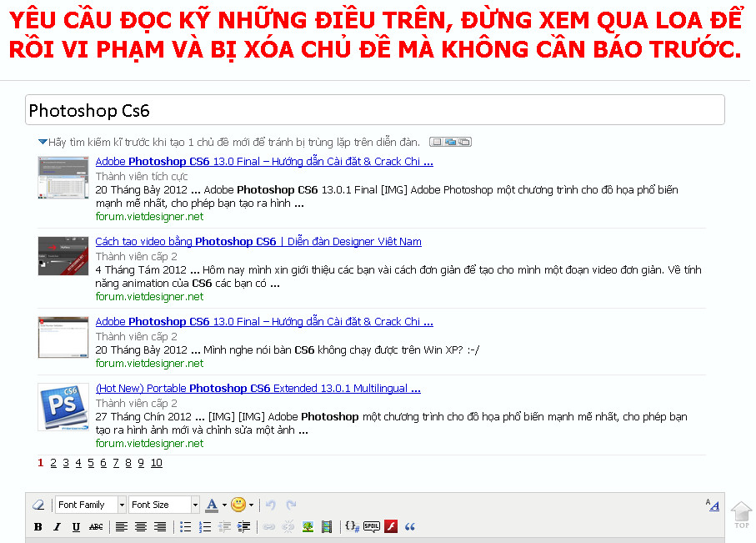Go to results page 3
The width and height of the screenshot is (756, 543).
tap(66, 463)
